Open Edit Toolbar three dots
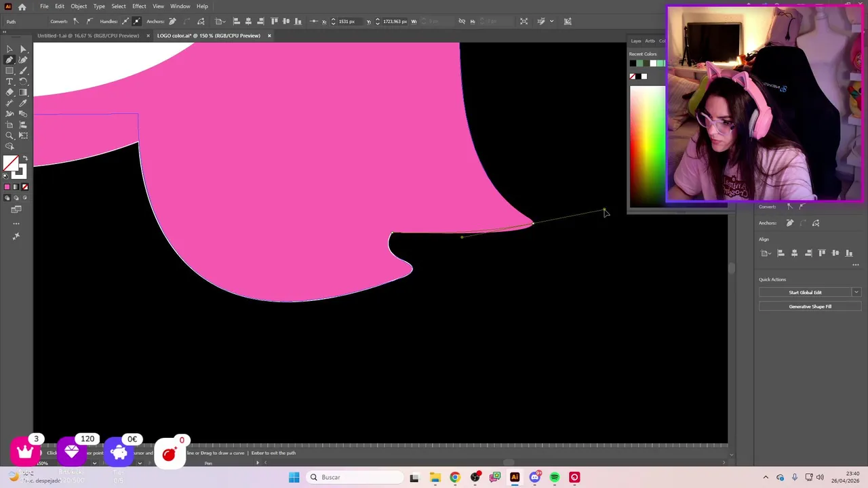The height and width of the screenshot is (488, 868). 16,223
